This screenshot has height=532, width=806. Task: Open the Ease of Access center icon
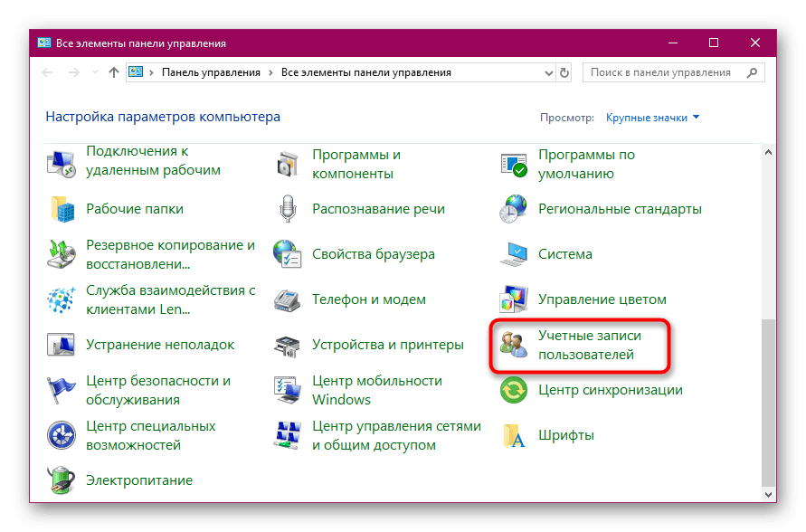click(x=62, y=435)
